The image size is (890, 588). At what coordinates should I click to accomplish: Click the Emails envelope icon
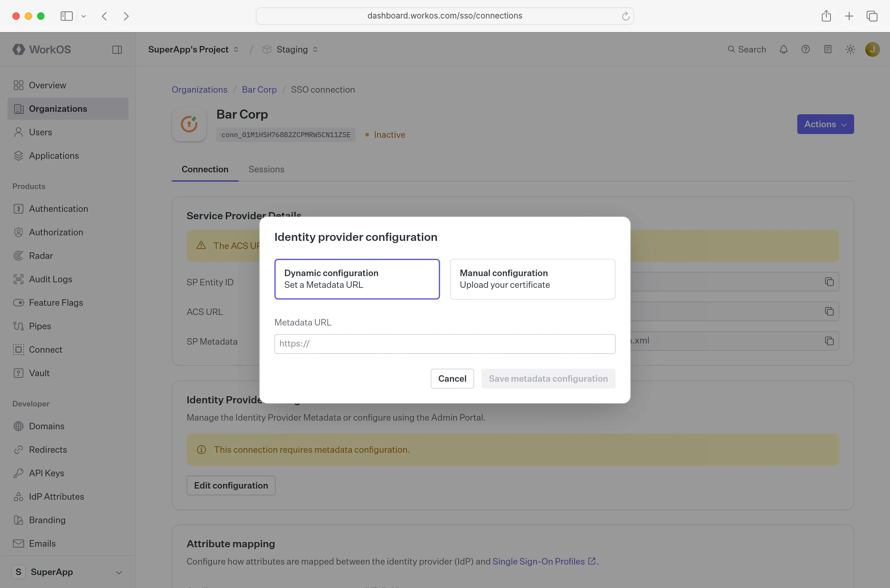pos(18,544)
